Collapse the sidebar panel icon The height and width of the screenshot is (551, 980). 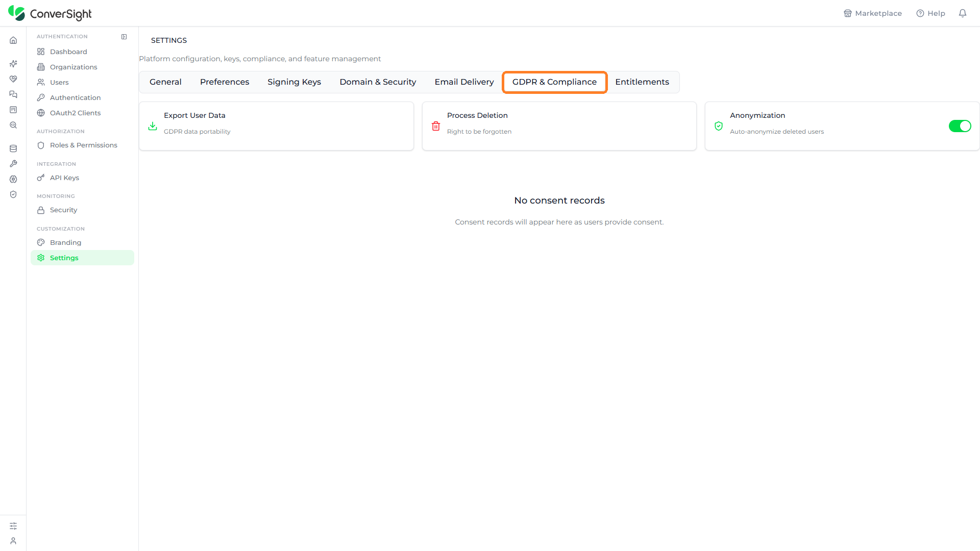[x=124, y=37]
